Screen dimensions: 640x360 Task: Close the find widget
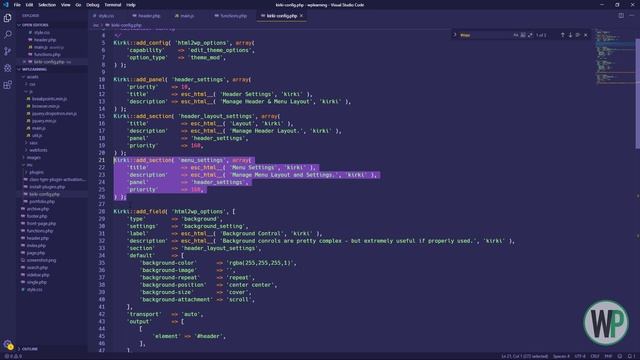(x=586, y=35)
